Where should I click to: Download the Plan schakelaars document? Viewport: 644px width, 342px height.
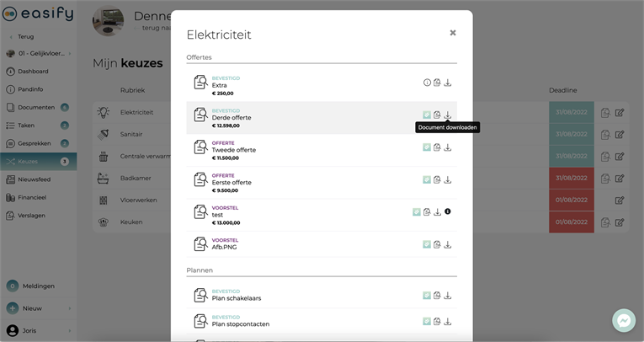pyautogui.click(x=448, y=296)
